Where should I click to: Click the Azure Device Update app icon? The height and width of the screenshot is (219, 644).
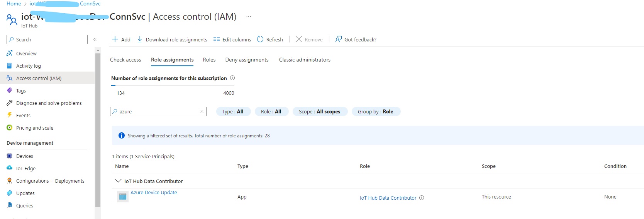(x=123, y=197)
